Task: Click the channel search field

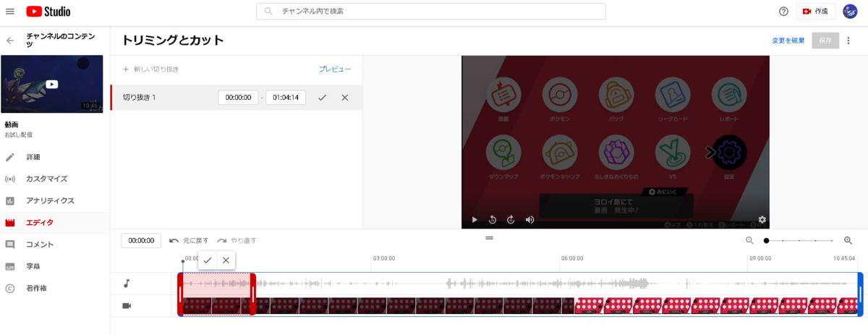Action: pyautogui.click(x=431, y=12)
